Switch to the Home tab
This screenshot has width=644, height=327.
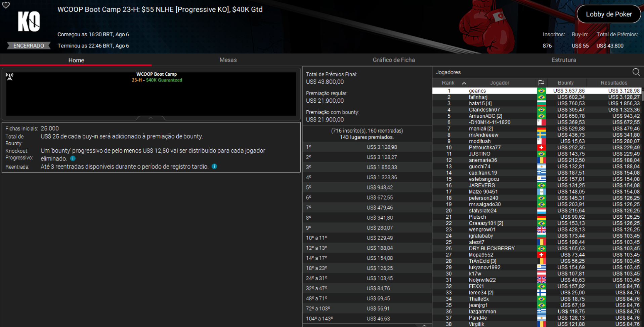point(76,60)
